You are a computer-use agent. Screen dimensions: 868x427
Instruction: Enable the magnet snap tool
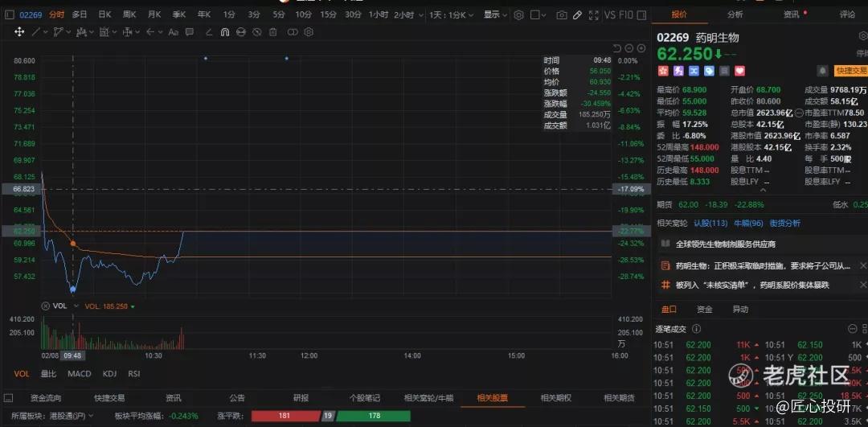224,32
